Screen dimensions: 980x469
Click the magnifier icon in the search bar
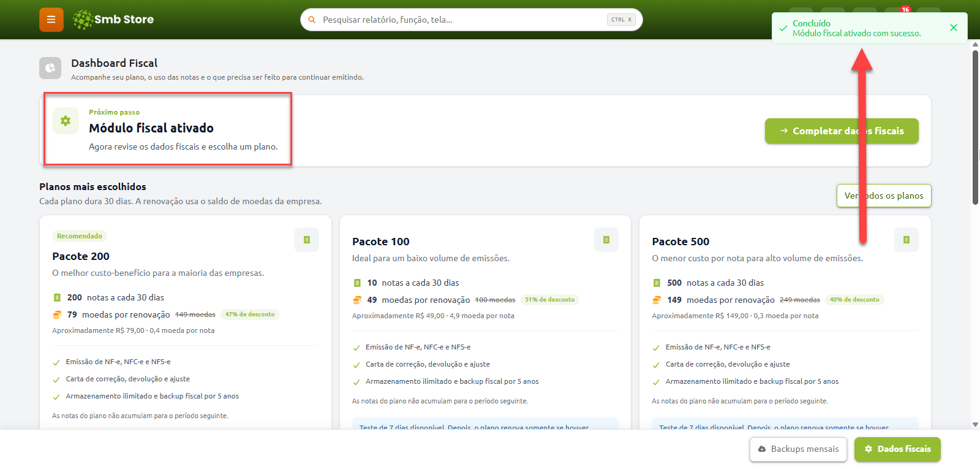coord(312,20)
